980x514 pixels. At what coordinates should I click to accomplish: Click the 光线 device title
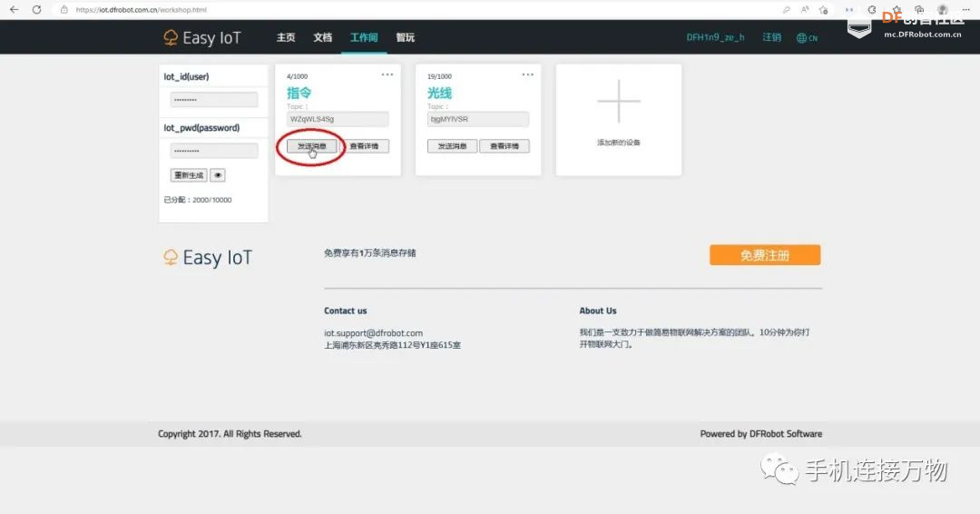439,94
